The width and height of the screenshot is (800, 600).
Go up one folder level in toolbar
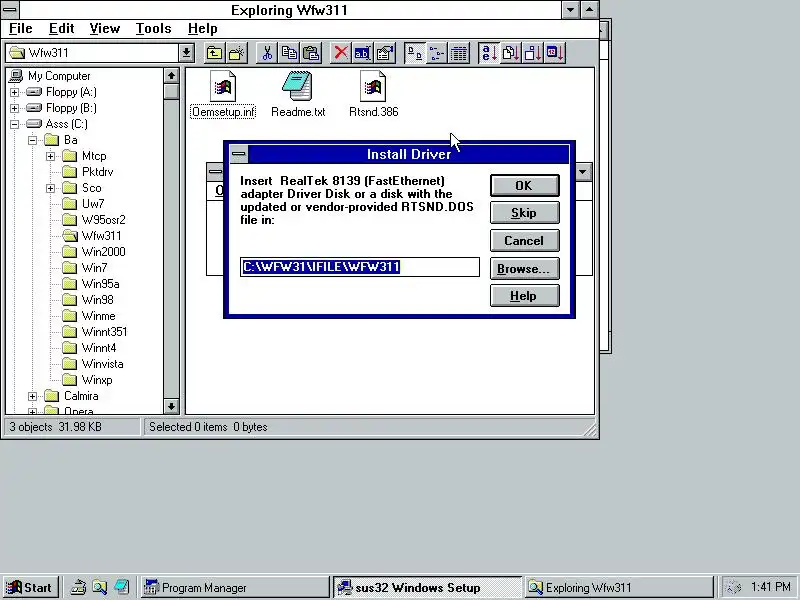pos(214,53)
